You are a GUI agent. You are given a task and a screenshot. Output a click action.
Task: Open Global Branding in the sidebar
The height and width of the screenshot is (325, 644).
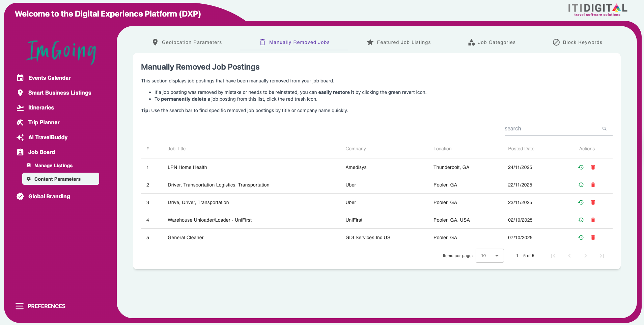click(49, 196)
